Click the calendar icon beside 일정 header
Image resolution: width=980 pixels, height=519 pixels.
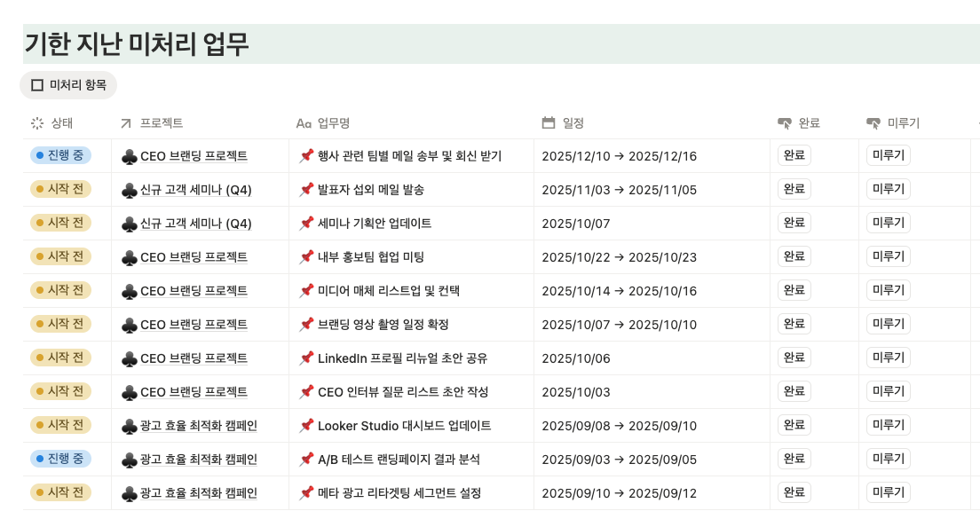[x=548, y=123]
